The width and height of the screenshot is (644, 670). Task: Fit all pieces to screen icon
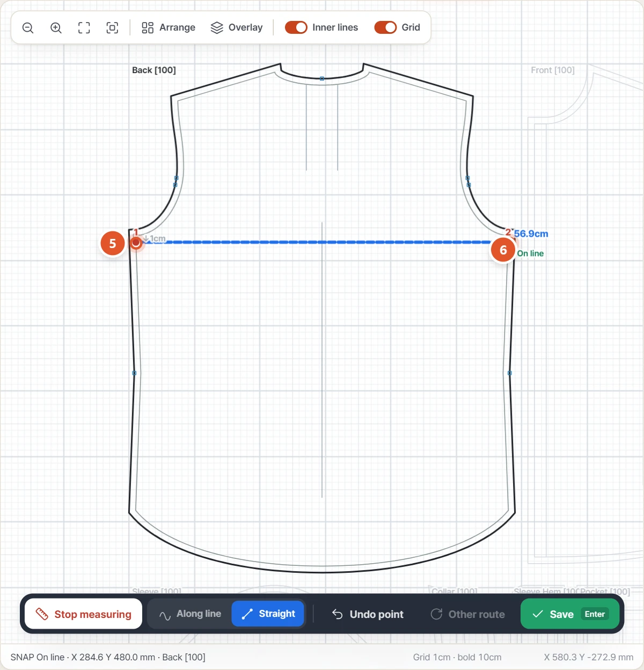pos(84,28)
